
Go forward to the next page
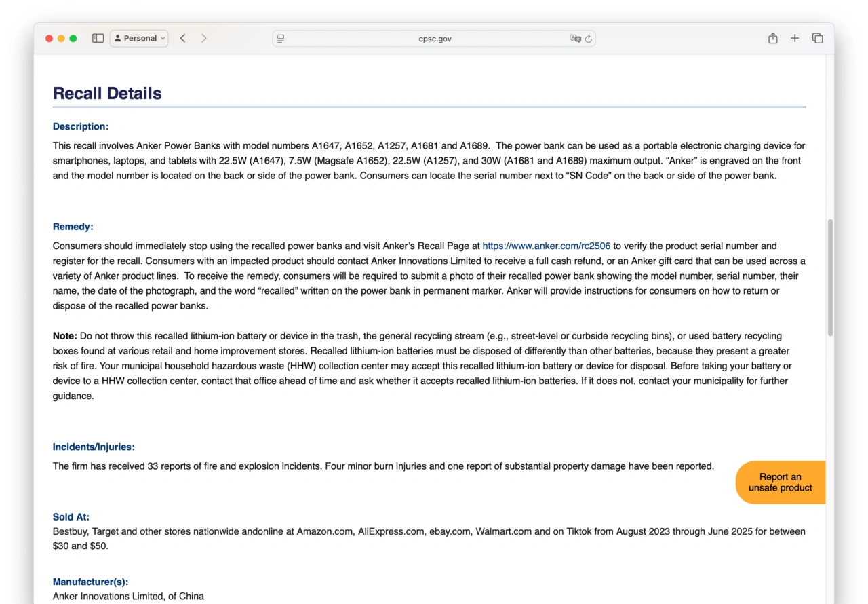204,39
